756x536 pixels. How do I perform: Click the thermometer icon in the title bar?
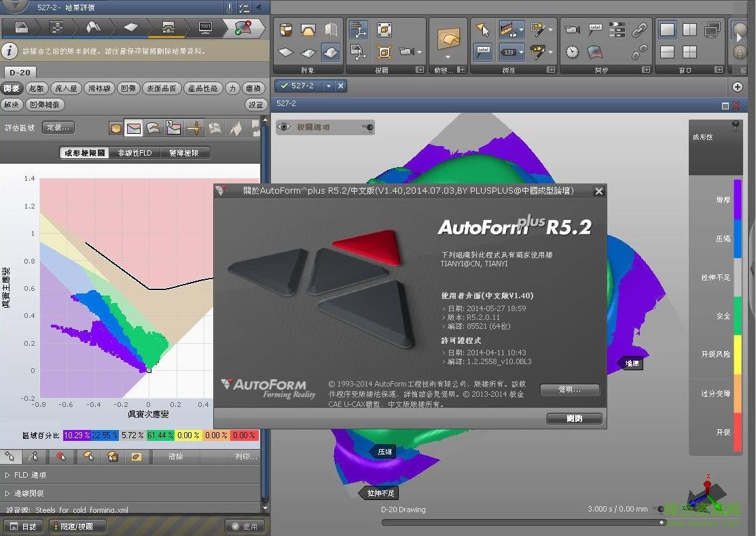point(230,8)
